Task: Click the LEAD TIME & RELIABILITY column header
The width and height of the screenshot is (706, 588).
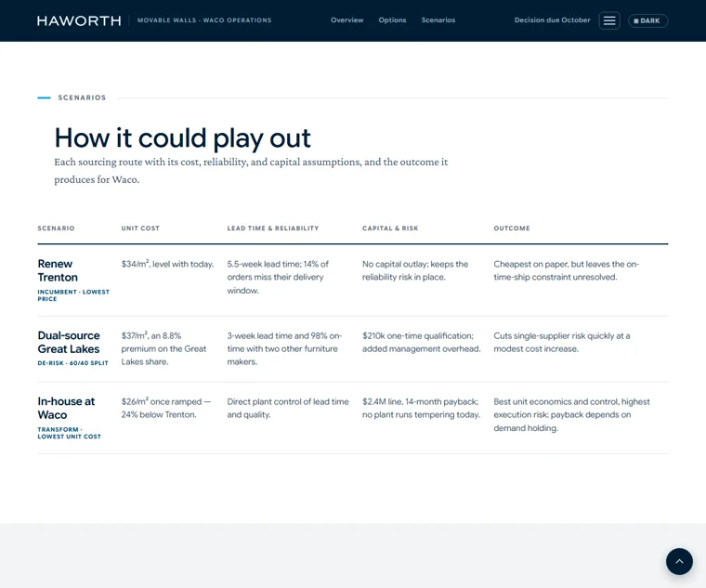Action: pyautogui.click(x=273, y=229)
